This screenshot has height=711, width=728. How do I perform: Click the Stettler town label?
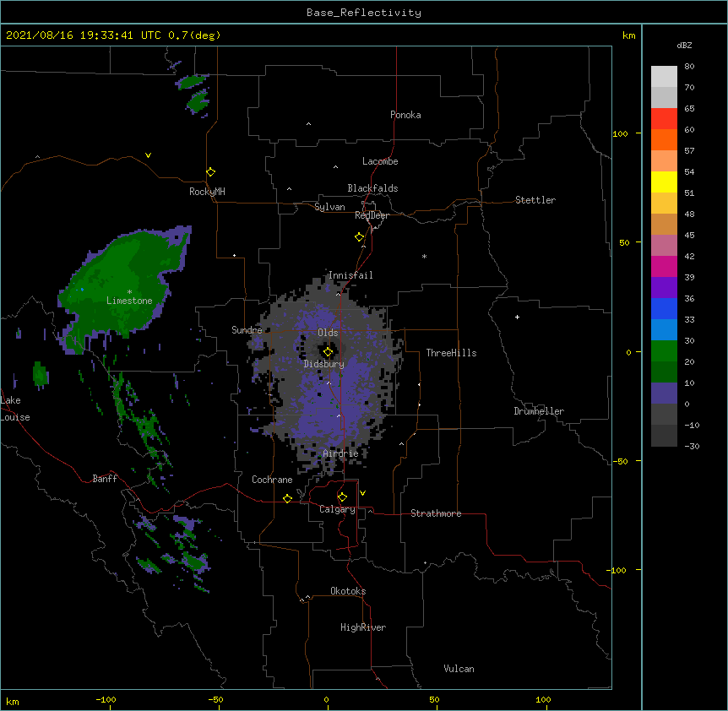(x=535, y=200)
